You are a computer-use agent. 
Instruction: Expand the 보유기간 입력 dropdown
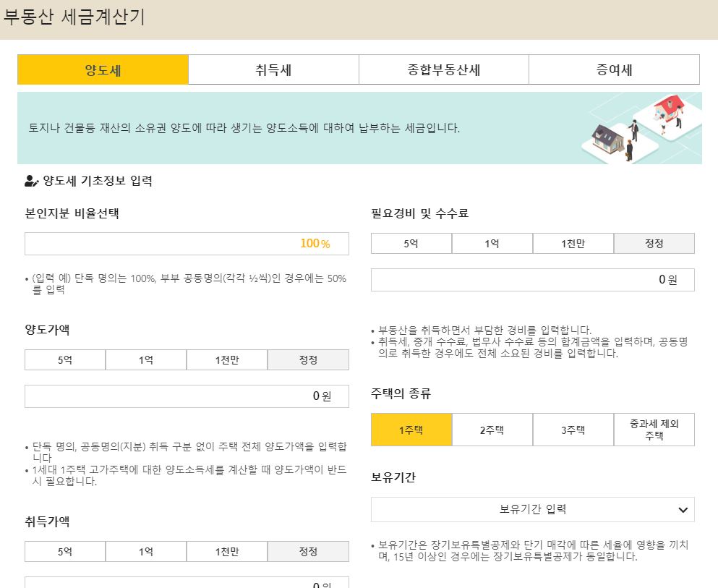(x=533, y=510)
